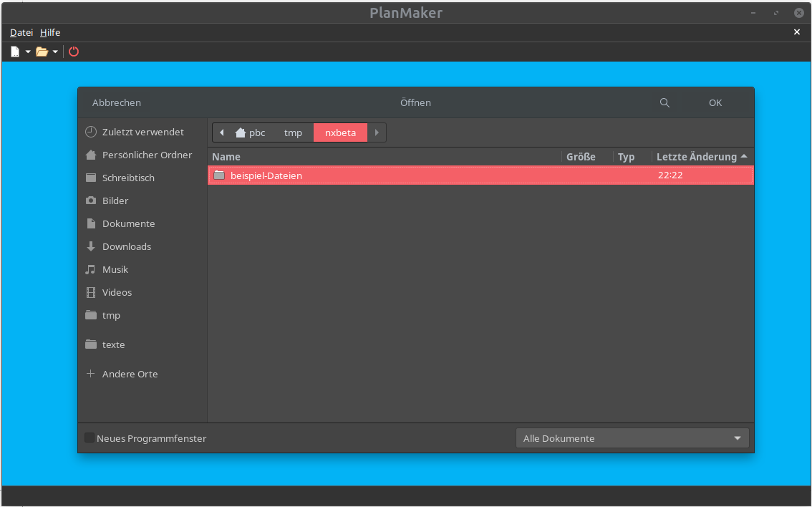Open Andere Orte in sidebar

coord(142,374)
